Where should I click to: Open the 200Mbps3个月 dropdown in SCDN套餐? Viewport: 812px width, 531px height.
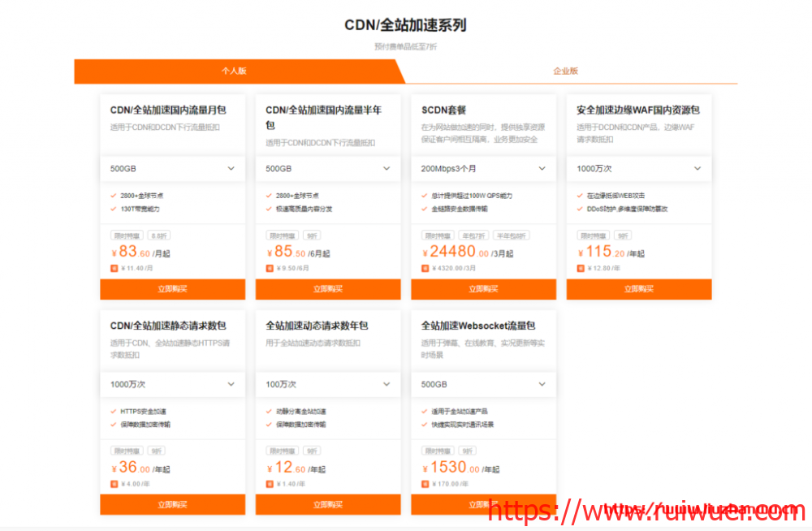(483, 169)
